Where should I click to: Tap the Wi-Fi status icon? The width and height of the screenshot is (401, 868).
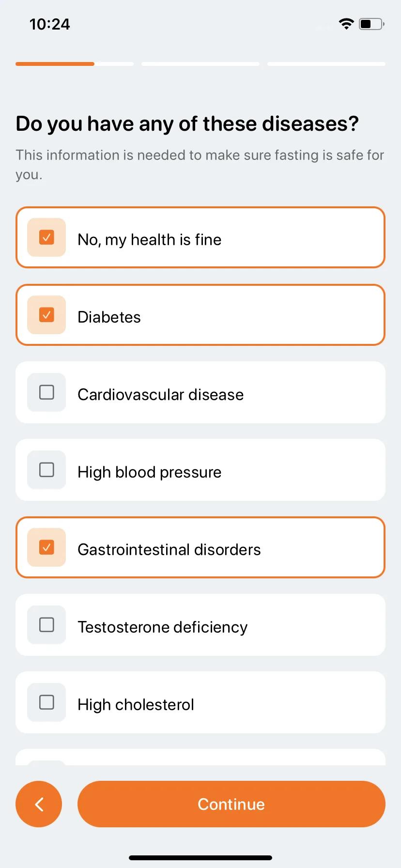point(346,24)
